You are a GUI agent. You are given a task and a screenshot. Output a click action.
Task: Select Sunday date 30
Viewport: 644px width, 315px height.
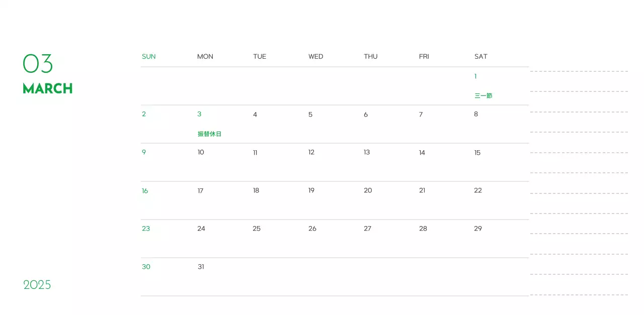146,267
